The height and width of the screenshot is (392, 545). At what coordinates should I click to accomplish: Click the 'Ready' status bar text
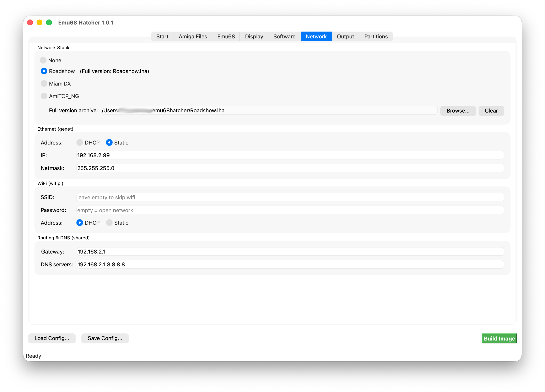coord(33,356)
